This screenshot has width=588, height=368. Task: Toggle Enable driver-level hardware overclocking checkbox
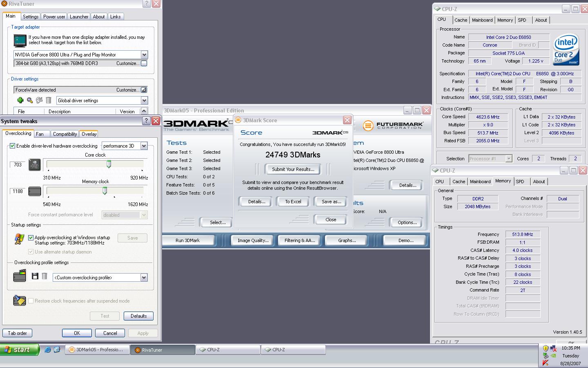(x=12, y=146)
